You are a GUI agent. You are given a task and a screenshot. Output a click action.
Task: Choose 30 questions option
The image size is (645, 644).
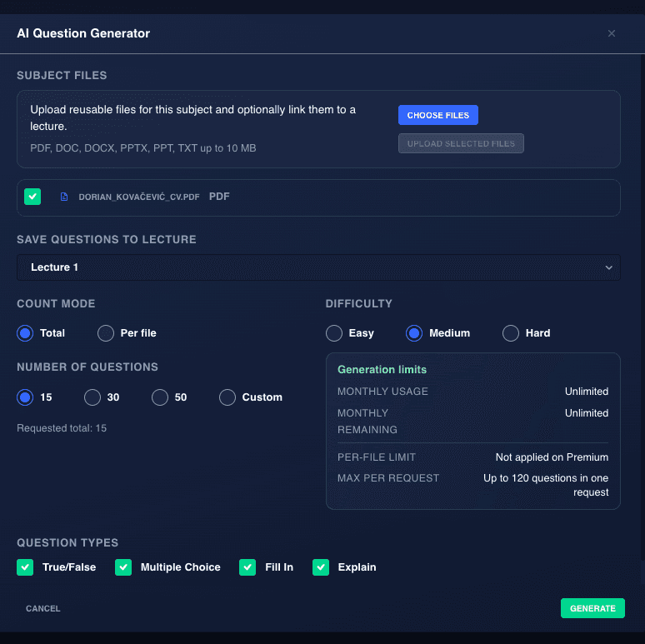tap(92, 397)
